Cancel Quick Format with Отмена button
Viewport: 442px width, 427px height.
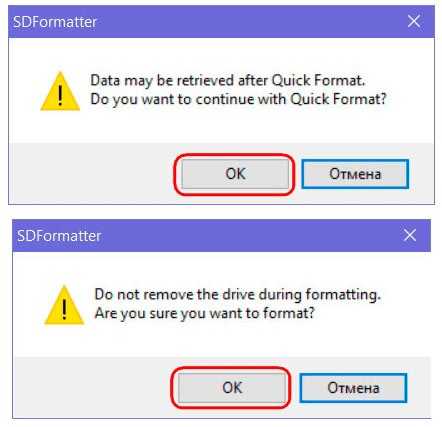(355, 174)
